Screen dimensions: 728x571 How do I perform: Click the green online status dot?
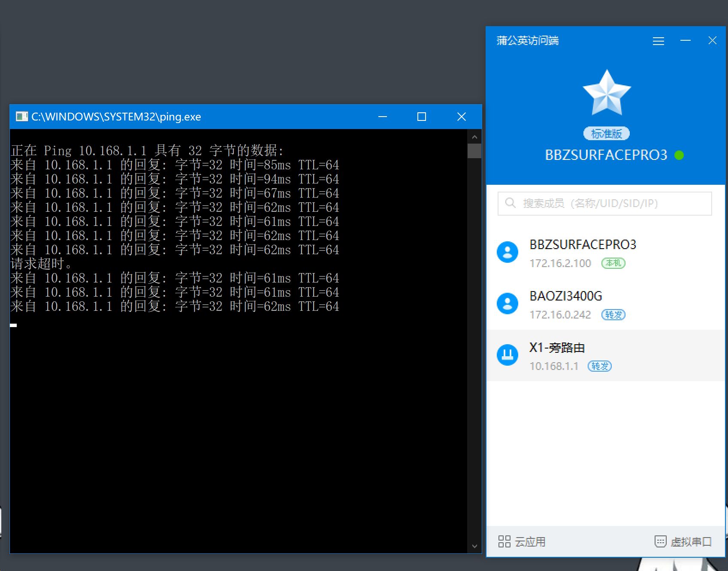click(679, 155)
